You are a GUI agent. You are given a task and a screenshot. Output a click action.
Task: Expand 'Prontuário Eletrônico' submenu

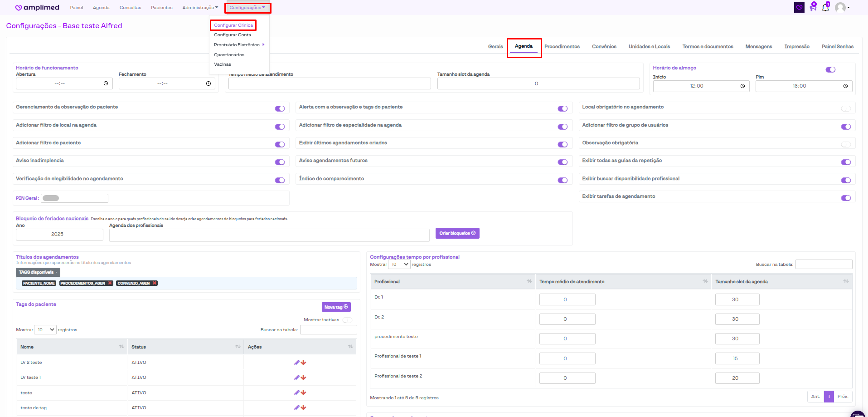tap(239, 45)
